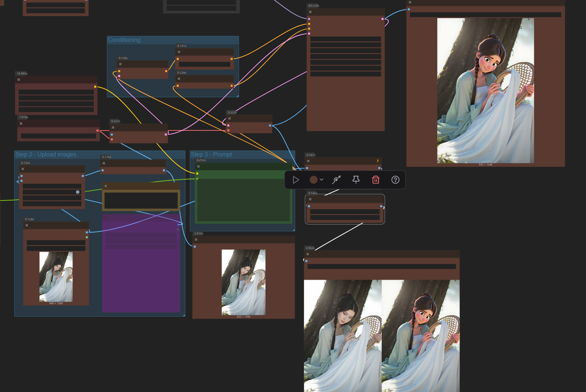Image resolution: width=586 pixels, height=392 pixels.
Task: Toggle collapse dot on the purple node header
Action: click(106, 217)
